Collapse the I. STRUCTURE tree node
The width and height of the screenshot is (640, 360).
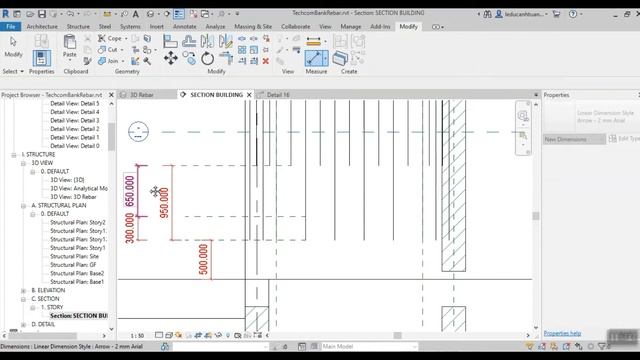coord(14,155)
